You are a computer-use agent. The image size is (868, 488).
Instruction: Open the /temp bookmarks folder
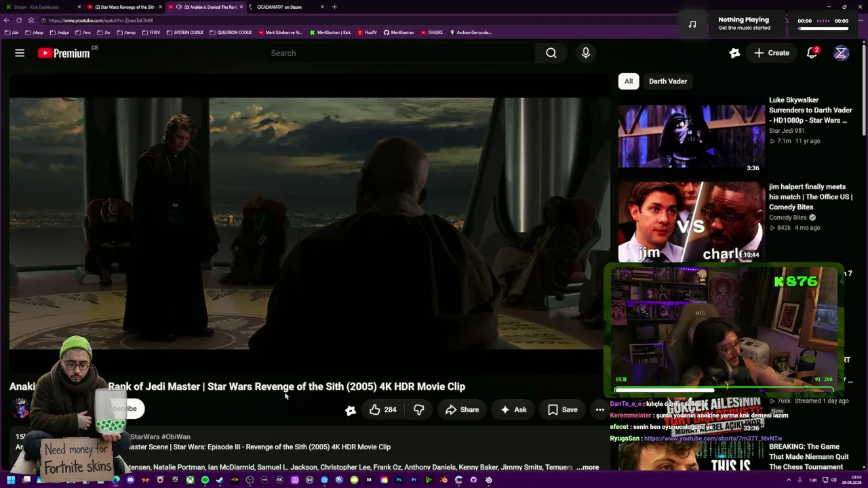pos(125,33)
